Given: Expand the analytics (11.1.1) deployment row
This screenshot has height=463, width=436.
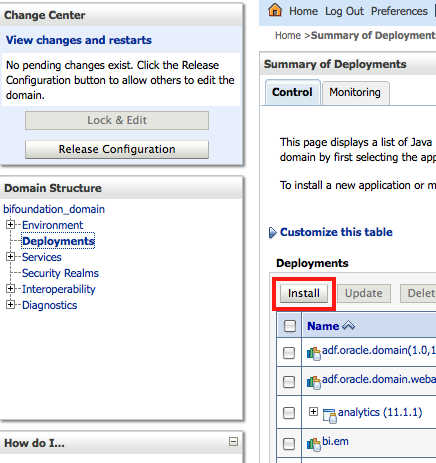Looking at the screenshot, I should 313,412.
